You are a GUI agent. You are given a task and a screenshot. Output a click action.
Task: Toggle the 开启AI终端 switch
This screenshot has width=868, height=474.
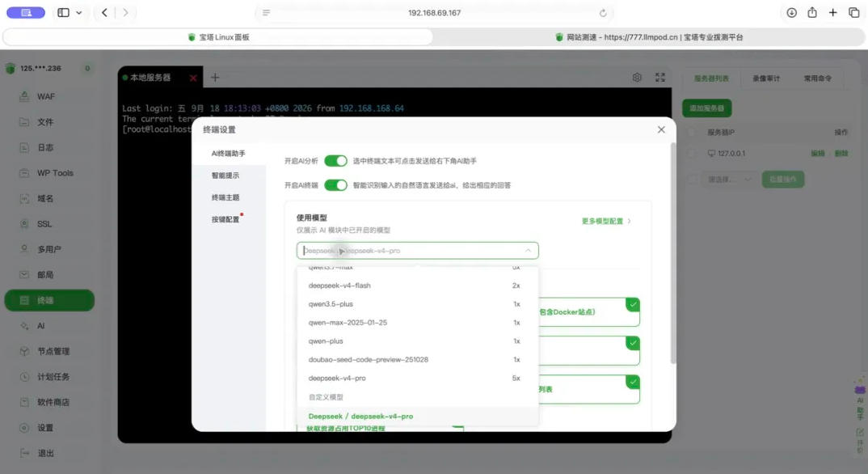pos(335,185)
